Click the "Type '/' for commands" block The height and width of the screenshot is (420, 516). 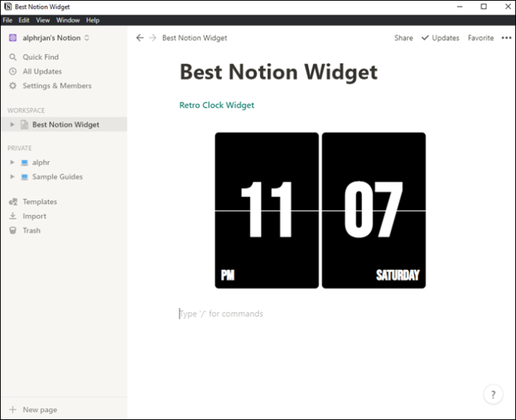point(221,314)
